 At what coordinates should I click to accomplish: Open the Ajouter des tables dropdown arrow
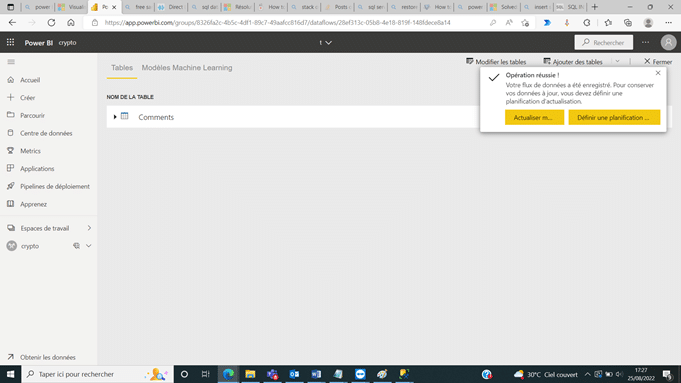617,62
